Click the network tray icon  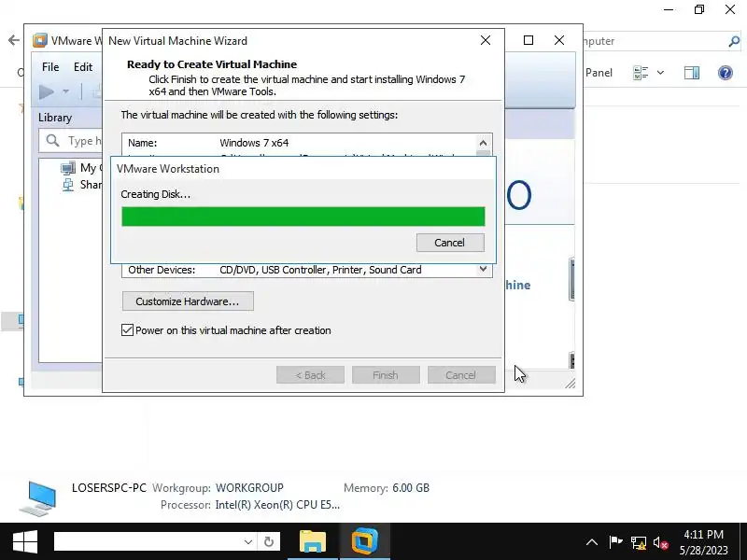[639, 542]
